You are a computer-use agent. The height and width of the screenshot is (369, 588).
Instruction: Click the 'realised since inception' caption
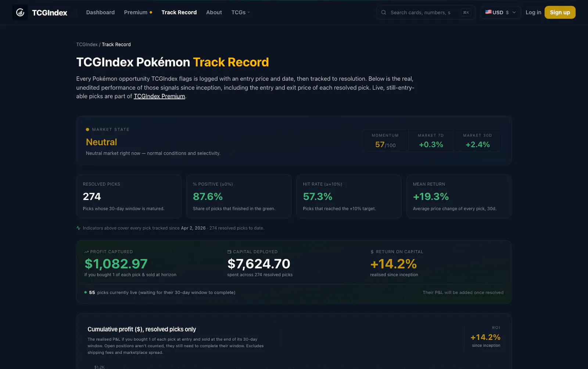point(394,275)
